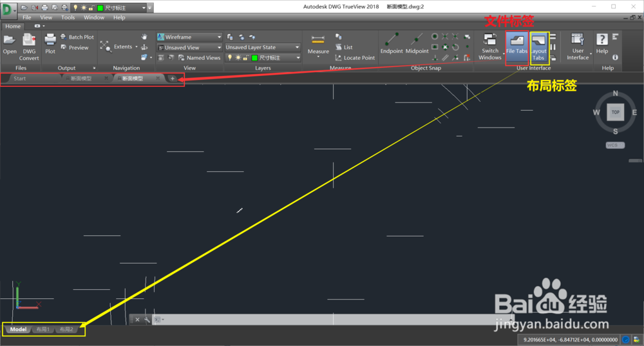Select the Orbit tool in Navigation

click(x=144, y=47)
